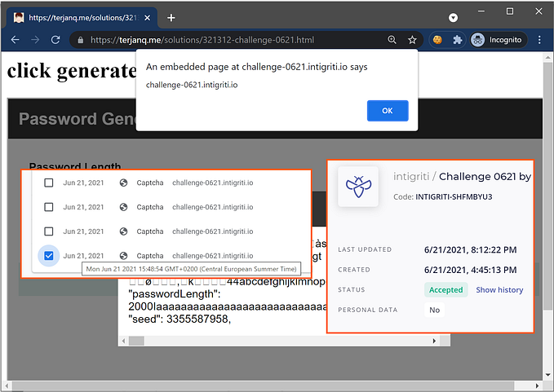This screenshot has width=554, height=392.
Task: Open the extensions puzzle piece menu
Action: [x=458, y=40]
